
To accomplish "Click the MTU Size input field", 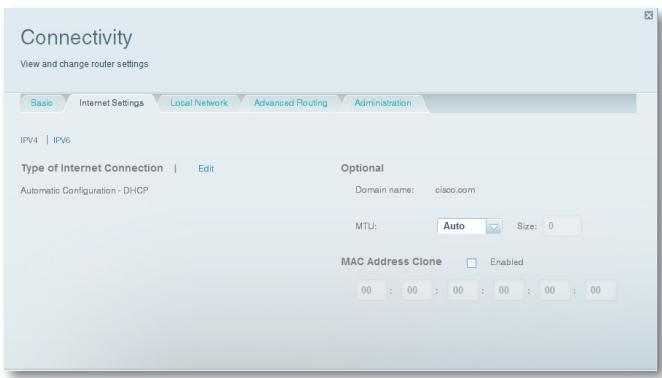I will 562,226.
